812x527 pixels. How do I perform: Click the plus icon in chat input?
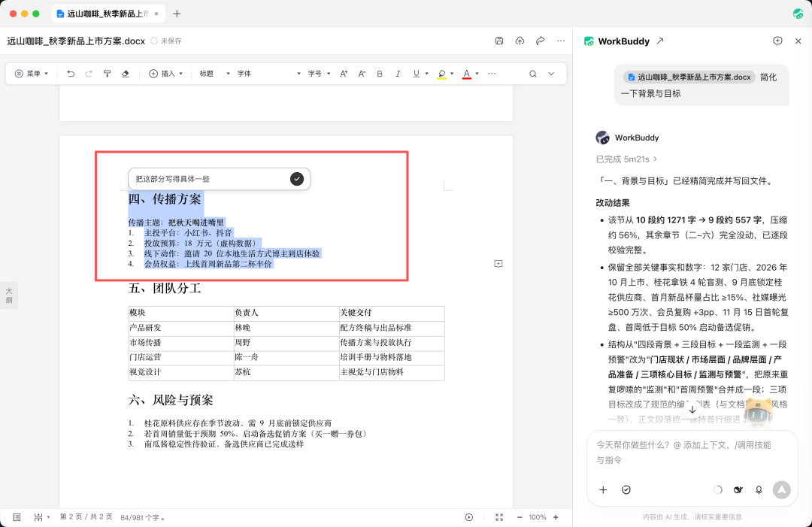click(603, 489)
